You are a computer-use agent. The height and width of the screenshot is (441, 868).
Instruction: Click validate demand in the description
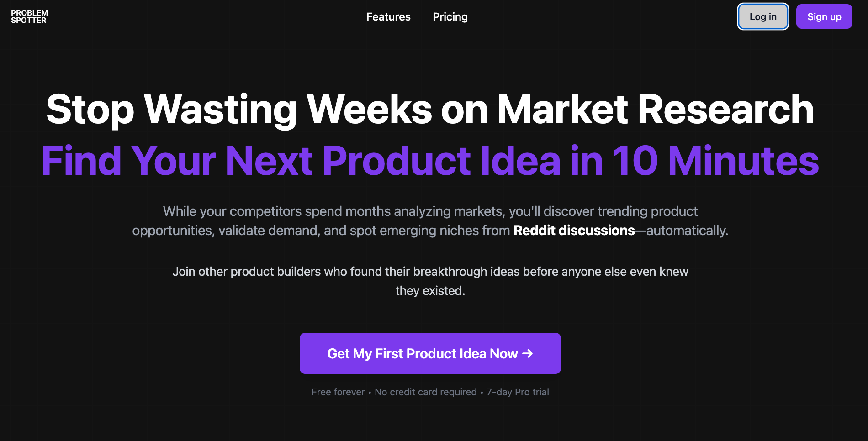coord(269,231)
